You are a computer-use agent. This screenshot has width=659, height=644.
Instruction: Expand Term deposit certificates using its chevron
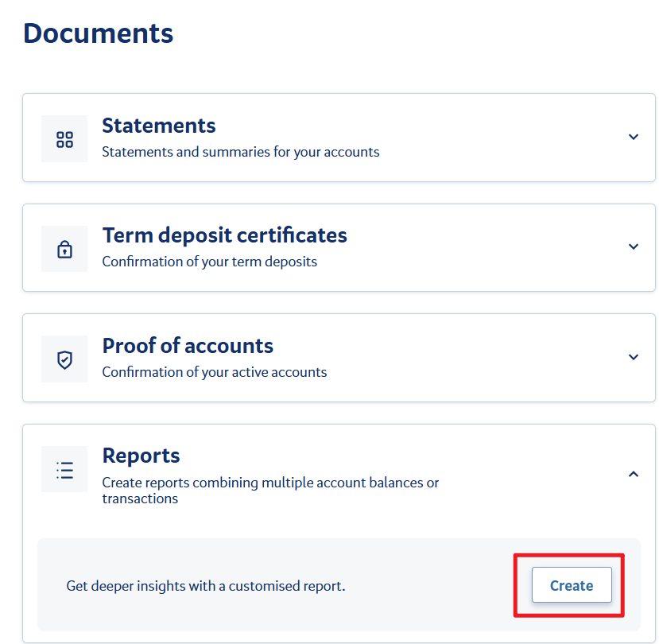[633, 246]
